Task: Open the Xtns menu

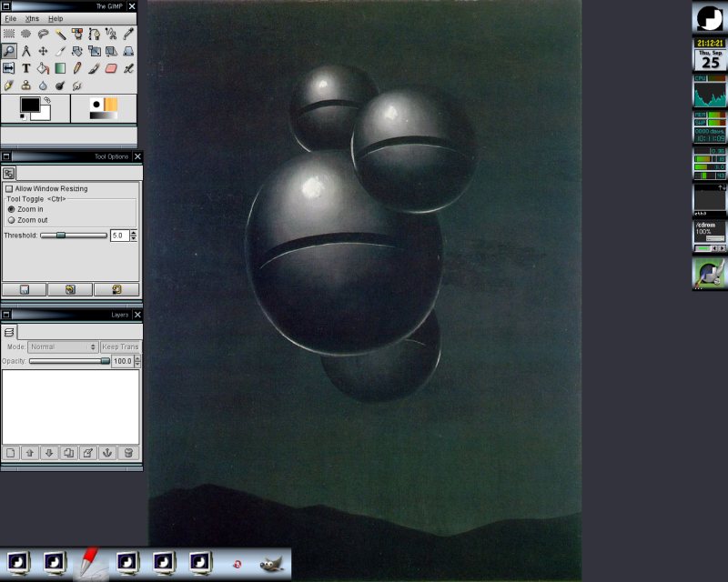Action: pos(32,18)
